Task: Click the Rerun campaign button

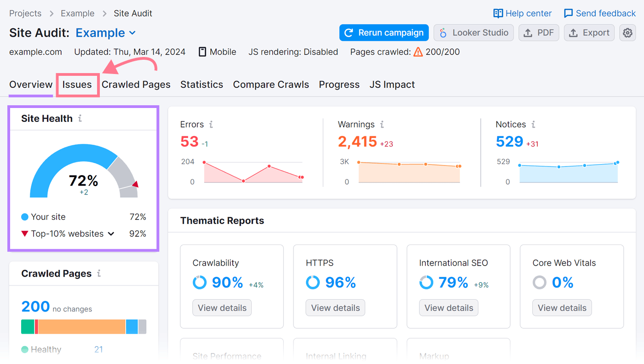Action: 384,33
